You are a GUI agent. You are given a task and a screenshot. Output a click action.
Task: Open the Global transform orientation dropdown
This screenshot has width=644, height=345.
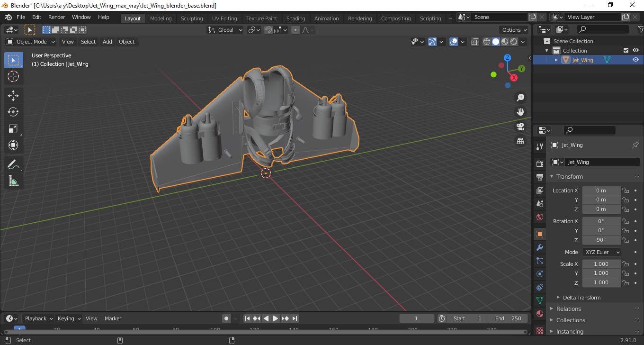click(x=225, y=30)
